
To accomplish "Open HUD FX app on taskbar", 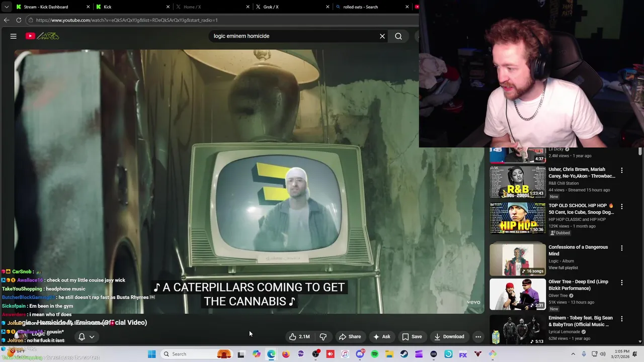I will point(463,354).
